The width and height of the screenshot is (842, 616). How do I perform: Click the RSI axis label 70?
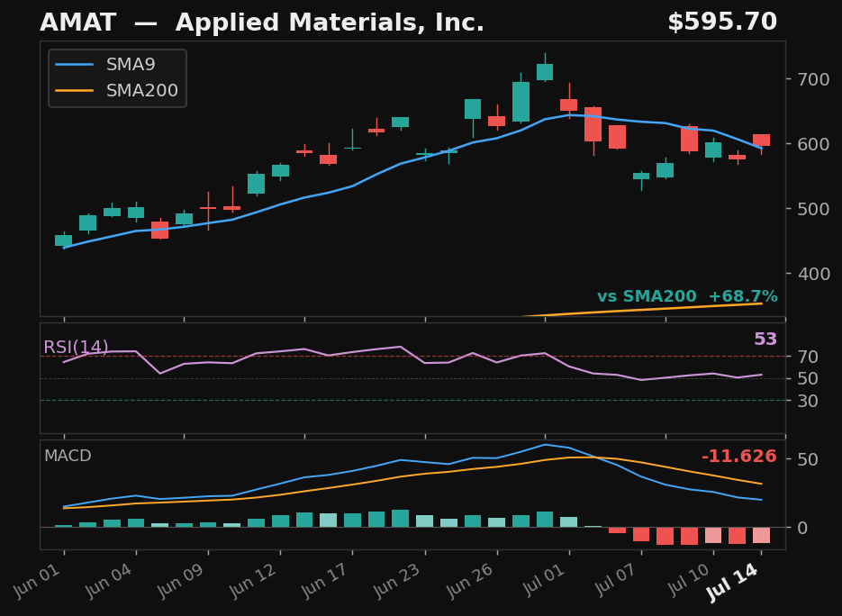point(808,357)
